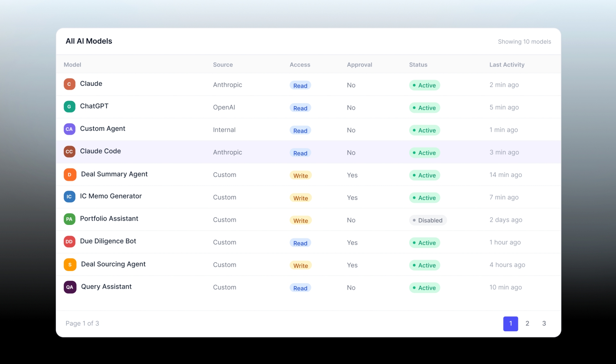The height and width of the screenshot is (364, 616).
Task: Click the 'Showing 10 models' label
Action: 524,42
